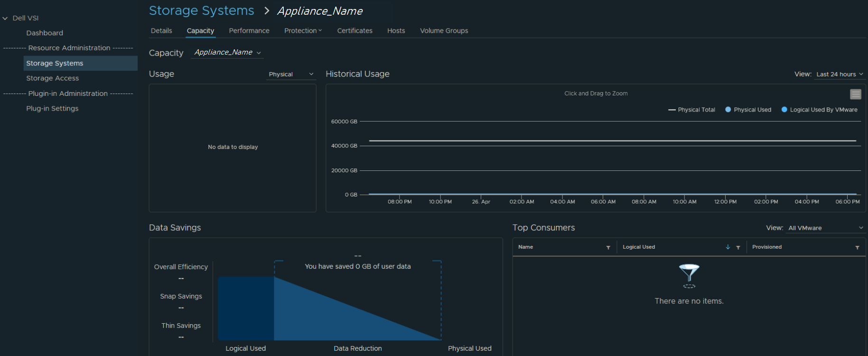The width and height of the screenshot is (868, 356).
Task: Collapse the Dell VSI tree node
Action: 5,18
